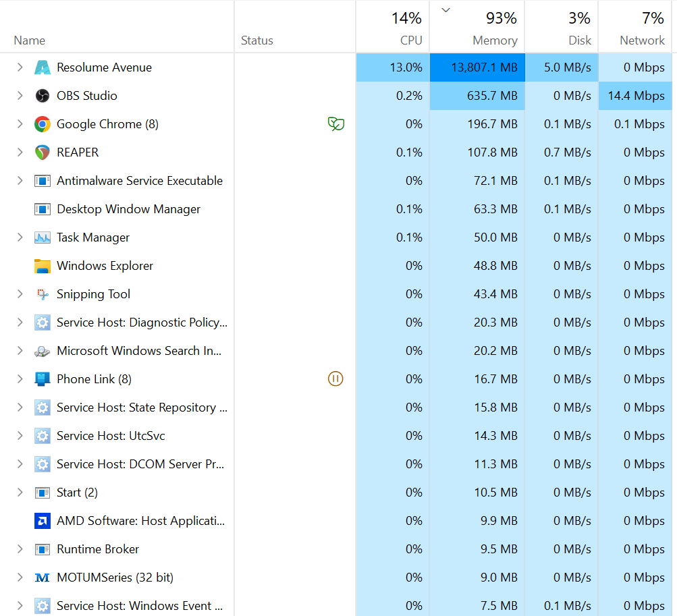Click the Phone Link icon

[x=43, y=379]
